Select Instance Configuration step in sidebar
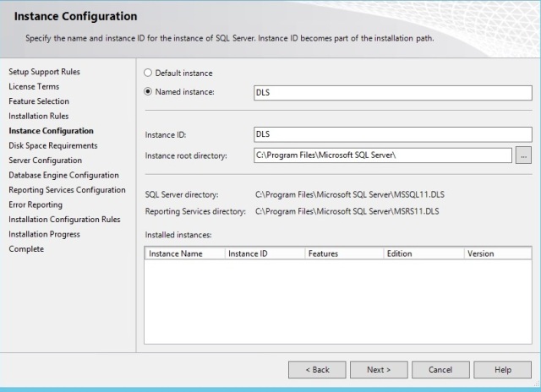541x392 pixels. 51,131
